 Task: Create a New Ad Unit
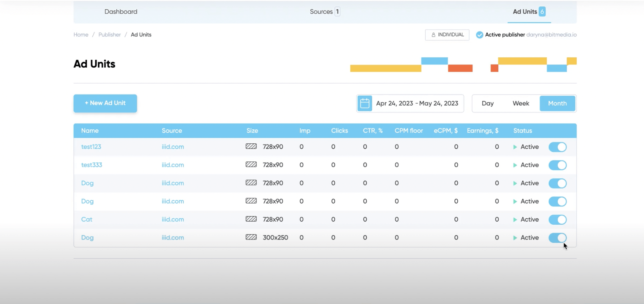tap(105, 103)
